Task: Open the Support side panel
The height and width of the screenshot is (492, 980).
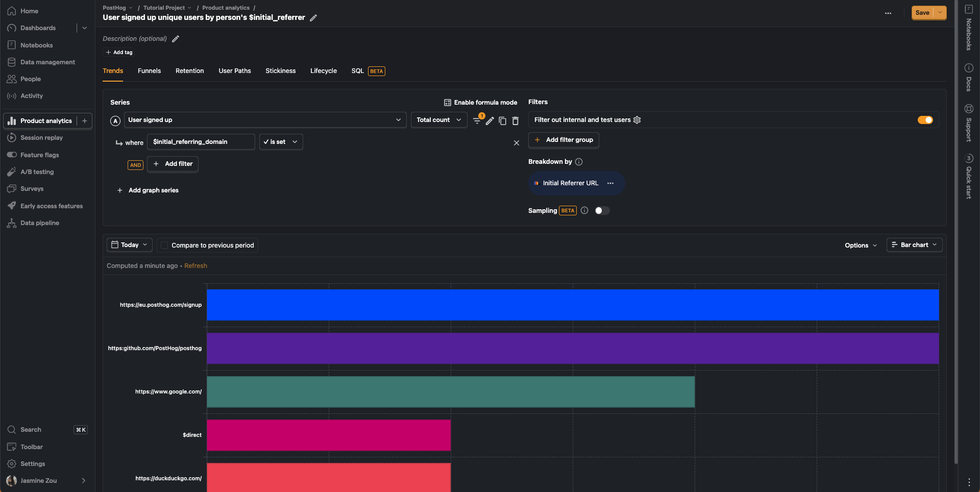Action: coord(968,123)
